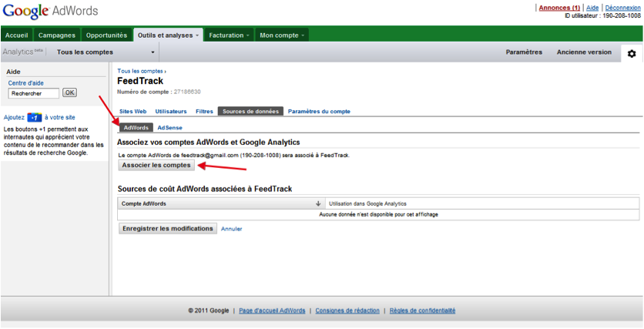Viewport: 644px width, 329px height.
Task: Click the Google AdWords logo
Action: 50,11
